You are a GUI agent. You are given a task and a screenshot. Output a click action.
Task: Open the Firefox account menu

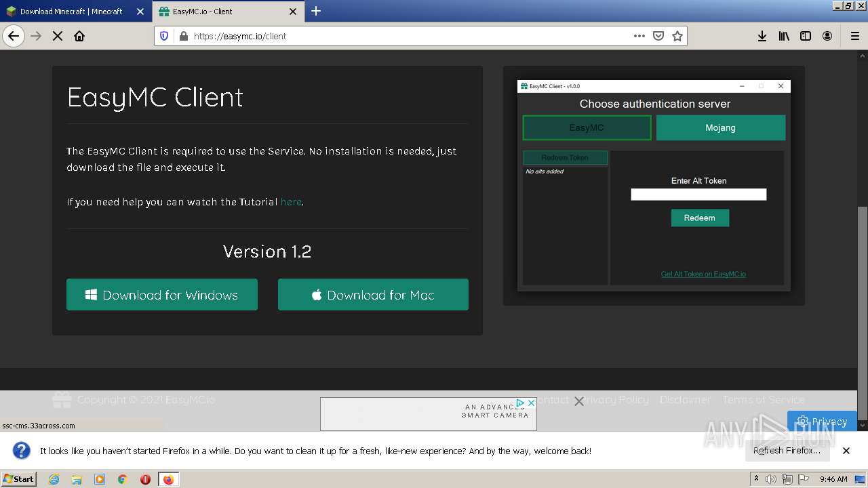[x=827, y=36]
